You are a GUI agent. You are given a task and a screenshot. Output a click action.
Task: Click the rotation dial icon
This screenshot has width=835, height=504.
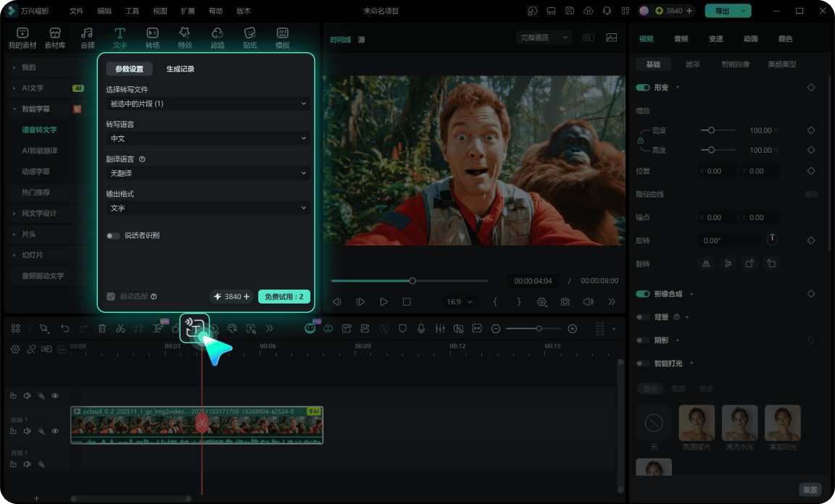click(772, 240)
